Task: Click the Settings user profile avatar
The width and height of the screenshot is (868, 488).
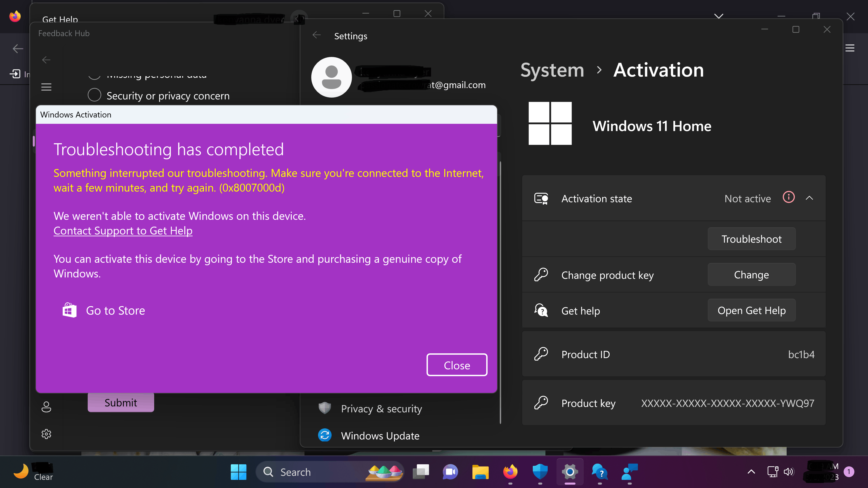Action: point(332,77)
